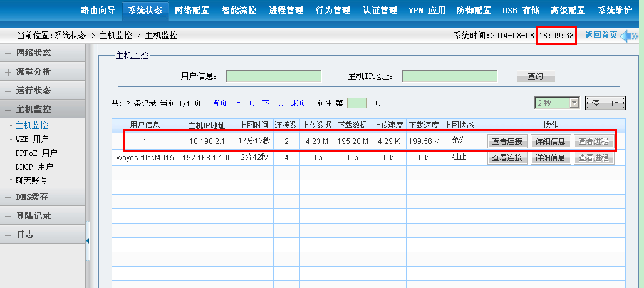Focus the 用户信息 input field
Screen dimensions: 644x288
point(273,76)
